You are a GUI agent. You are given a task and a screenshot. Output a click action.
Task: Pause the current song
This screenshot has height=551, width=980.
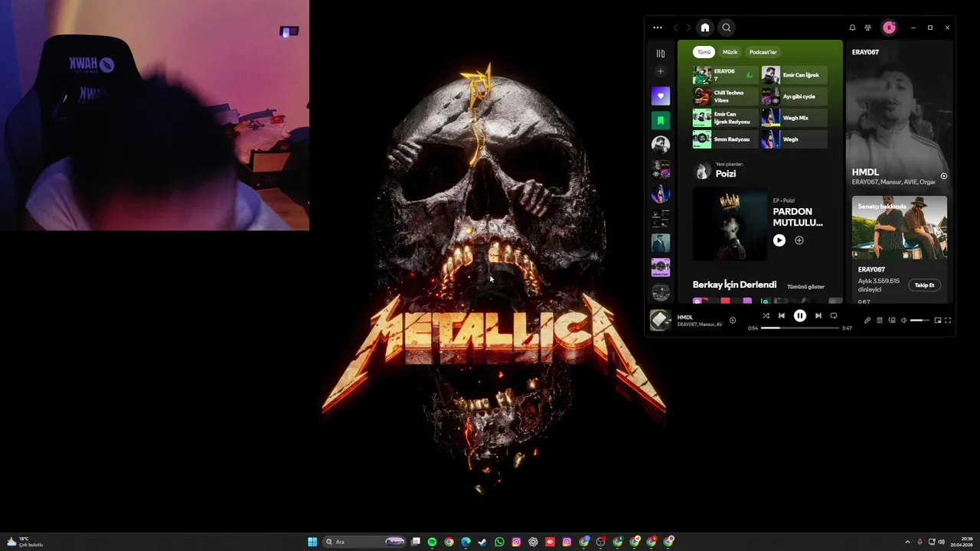click(799, 315)
